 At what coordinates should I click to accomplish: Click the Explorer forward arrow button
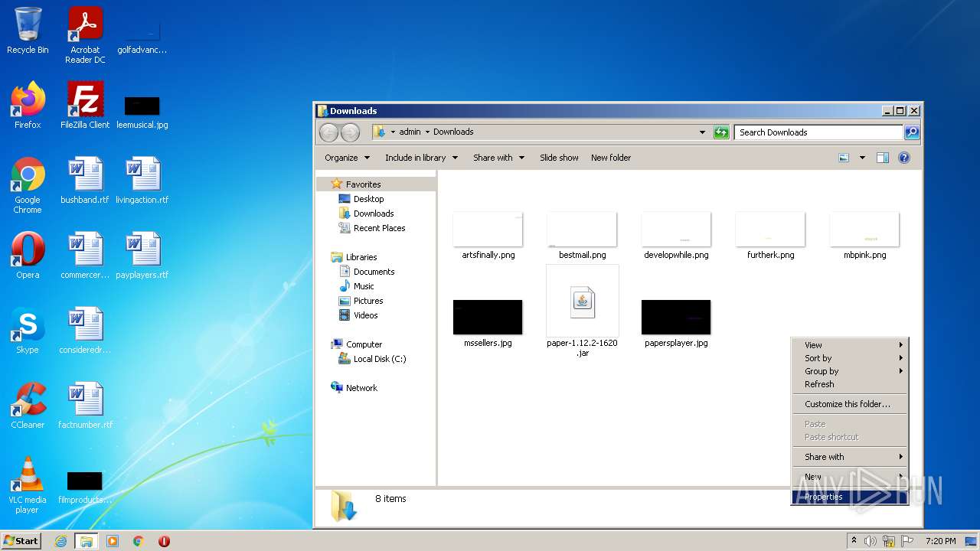[x=350, y=132]
